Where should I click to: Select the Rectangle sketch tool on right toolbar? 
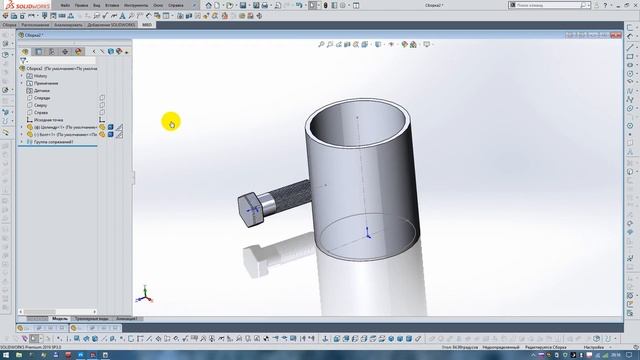(x=630, y=56)
